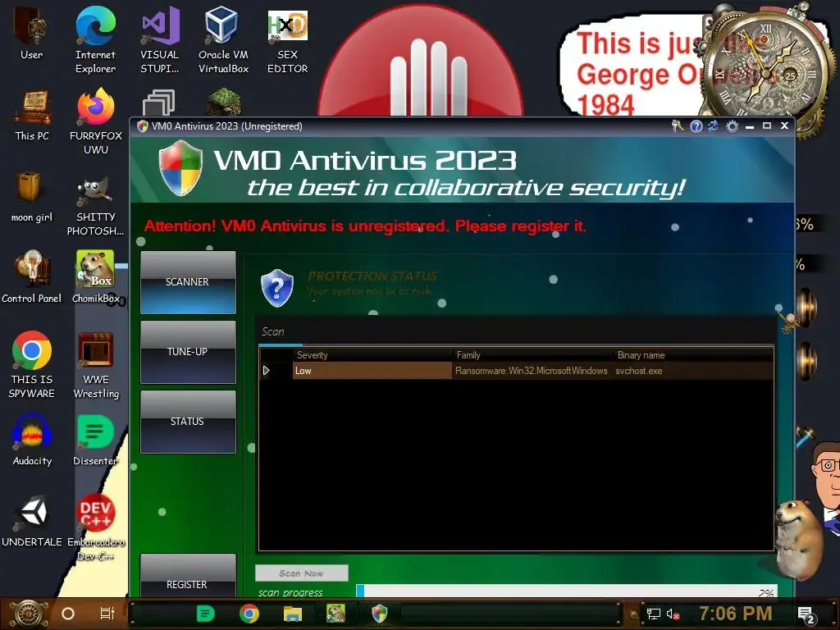Open This PC desktop icon
840x630 pixels.
[32, 115]
